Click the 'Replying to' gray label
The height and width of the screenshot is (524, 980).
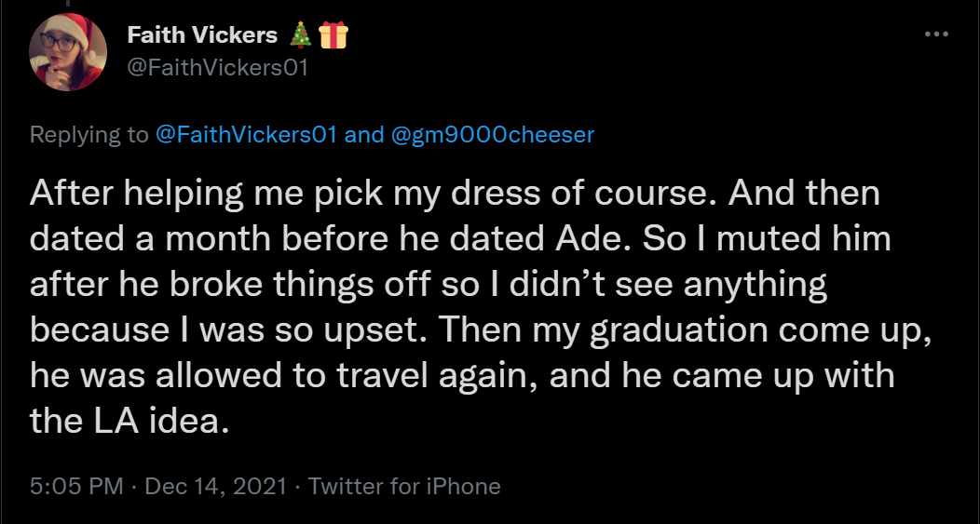point(89,135)
